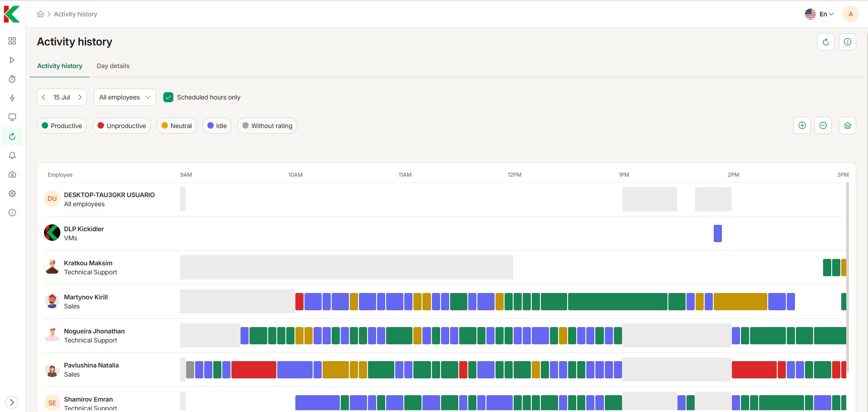The height and width of the screenshot is (412, 868).
Task: Open the dashboard grid icon in sidebar
Action: (x=12, y=41)
